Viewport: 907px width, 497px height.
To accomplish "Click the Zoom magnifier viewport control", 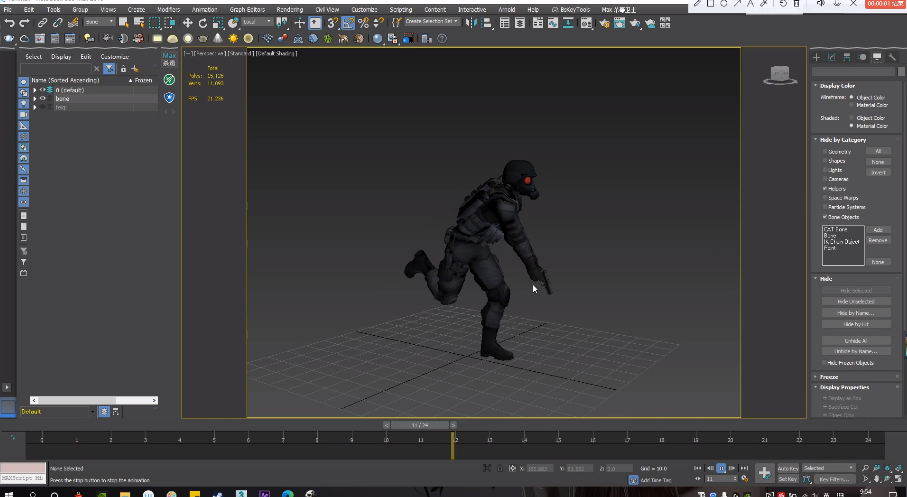I will pos(865,468).
